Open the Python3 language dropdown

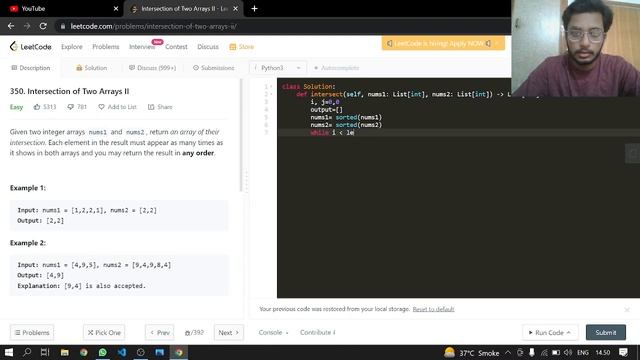278,68
